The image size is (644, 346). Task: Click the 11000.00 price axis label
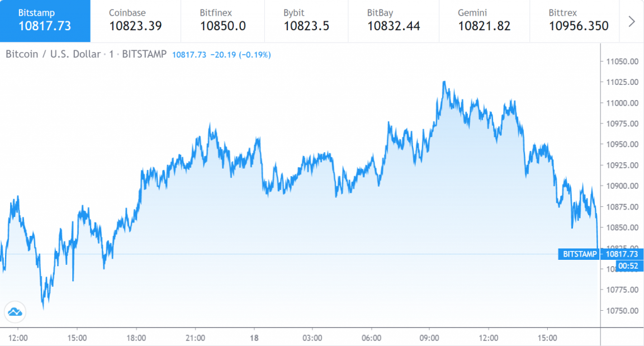[x=622, y=103]
